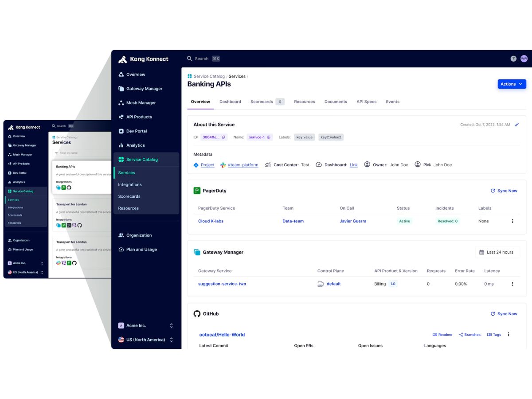Click Sync Now in the GitHub section

(504, 314)
